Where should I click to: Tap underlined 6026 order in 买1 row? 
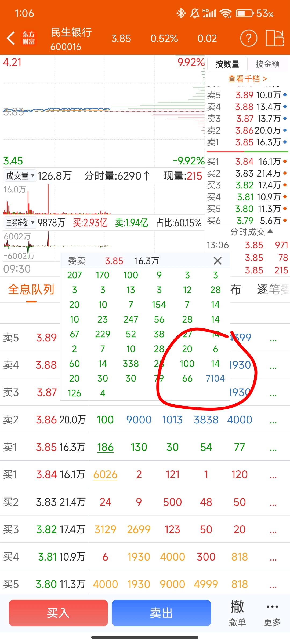(x=105, y=474)
